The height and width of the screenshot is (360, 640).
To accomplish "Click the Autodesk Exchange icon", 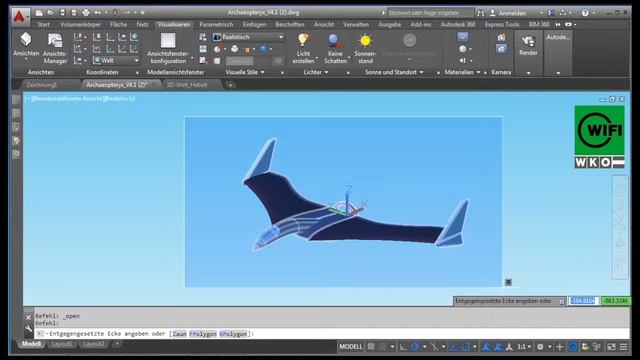I will click(x=551, y=13).
